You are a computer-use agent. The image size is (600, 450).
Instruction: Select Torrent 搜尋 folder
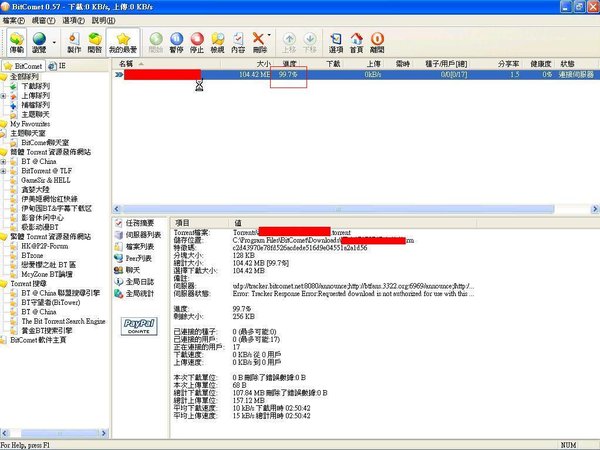(x=28, y=284)
